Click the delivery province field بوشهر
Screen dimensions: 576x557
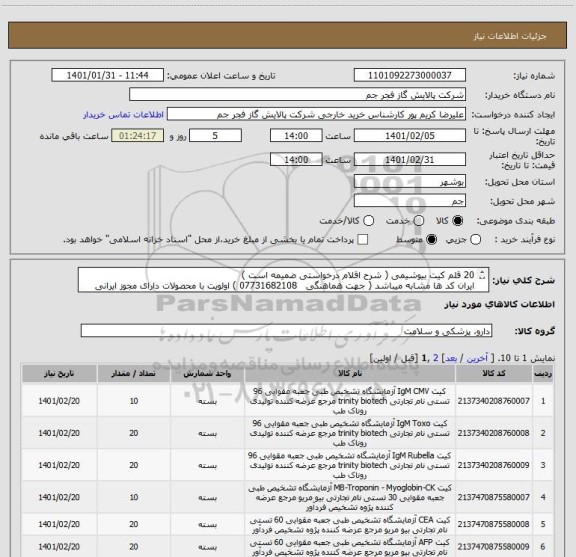point(410,181)
